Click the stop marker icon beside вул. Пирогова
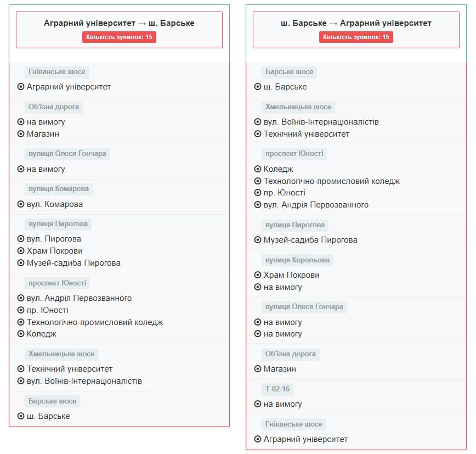Screen dimensions: 476x454 tap(21, 239)
